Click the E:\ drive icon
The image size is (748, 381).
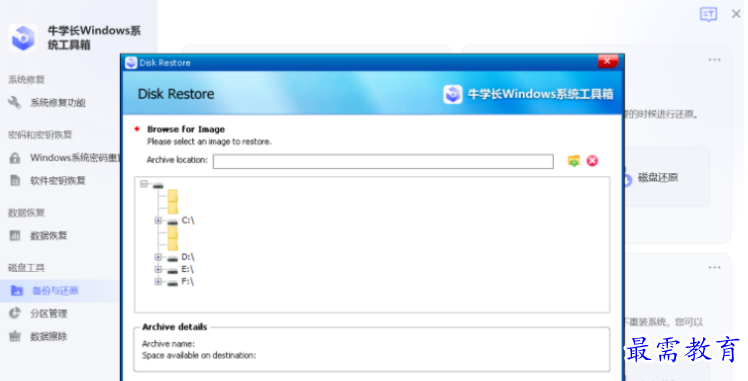[x=173, y=271]
